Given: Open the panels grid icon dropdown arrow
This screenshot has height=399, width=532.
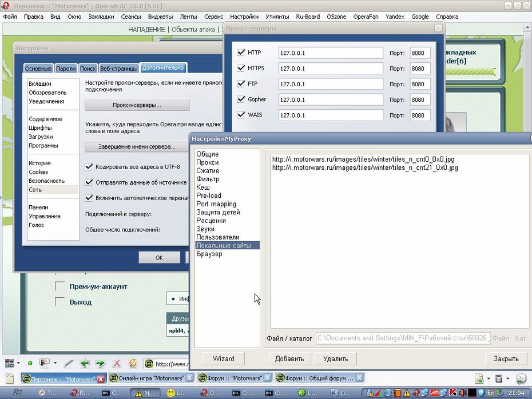Looking at the screenshot, I should 18,363.
